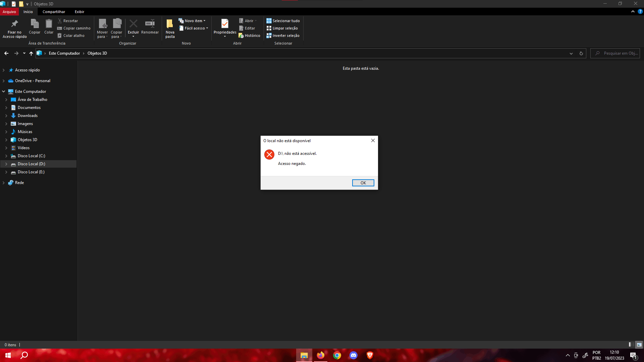The height and width of the screenshot is (362, 644).
Task: Open Discord from the taskbar
Action: point(353,355)
